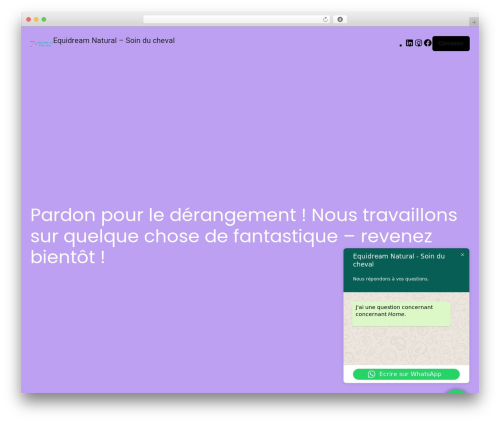Viewport: 500px width, 423px height.
Task: Click the black Connexion button
Action: coord(451,43)
